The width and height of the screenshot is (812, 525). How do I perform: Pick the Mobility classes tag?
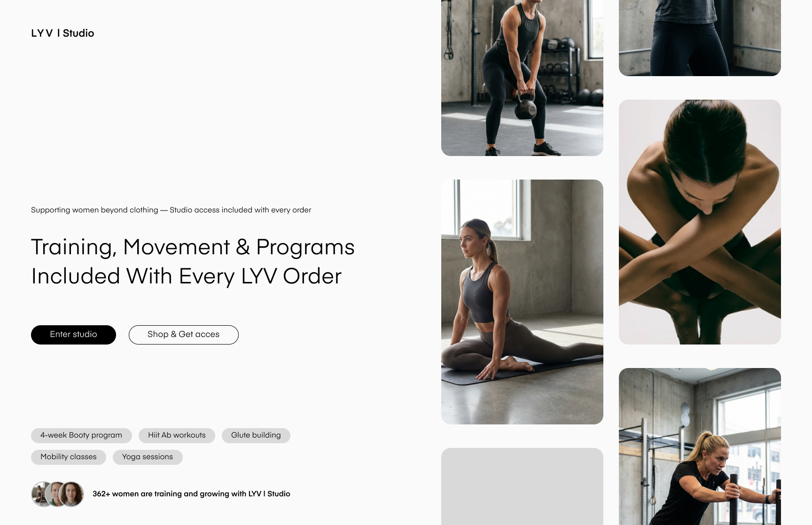click(x=69, y=457)
